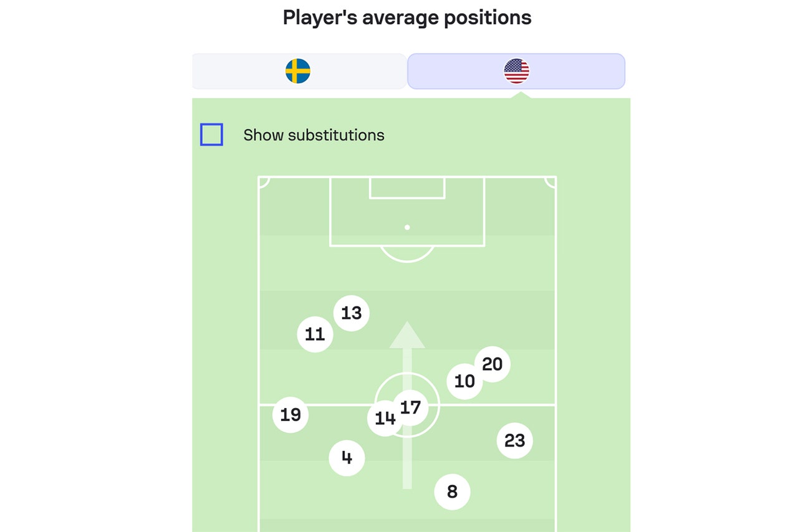Enable the Show substitutions checkbox
This screenshot has height=532, width=798.
tap(211, 135)
